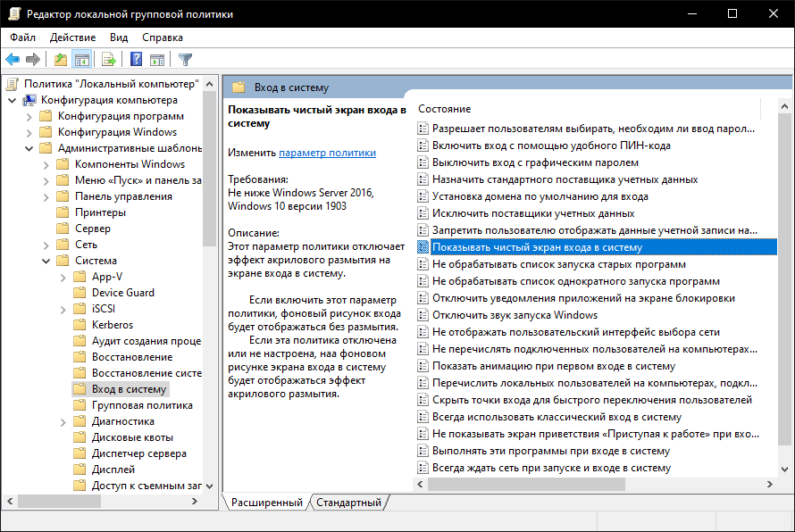Select policy "Установка домена по умолчанию для входа"

pos(540,196)
